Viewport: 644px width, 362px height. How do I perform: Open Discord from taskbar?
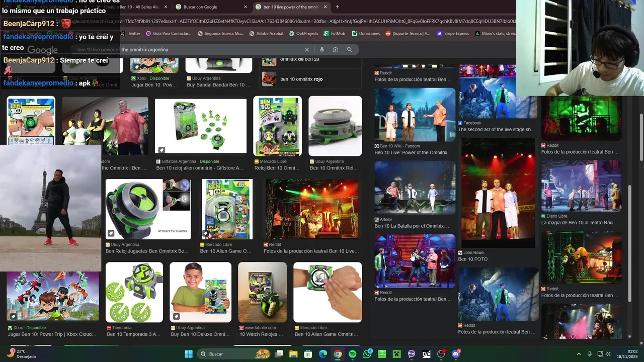[456, 354]
